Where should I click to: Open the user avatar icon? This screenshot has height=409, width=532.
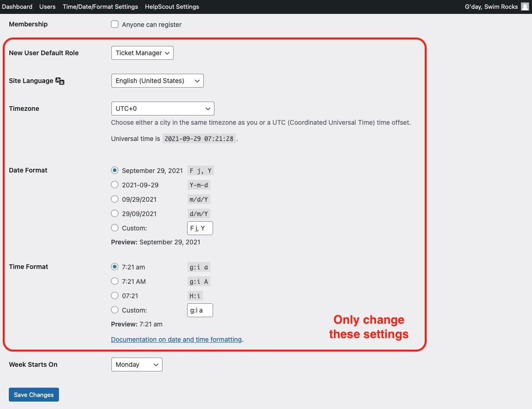pos(525,7)
